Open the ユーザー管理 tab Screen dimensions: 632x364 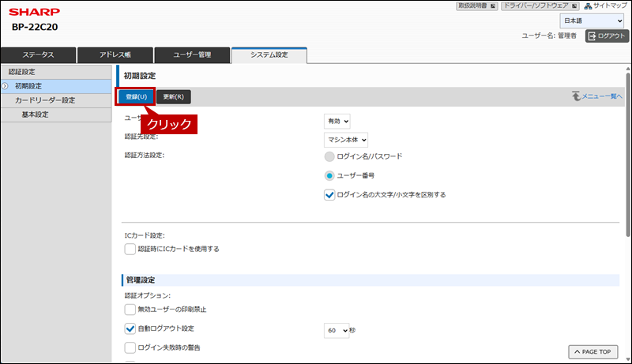click(x=192, y=54)
